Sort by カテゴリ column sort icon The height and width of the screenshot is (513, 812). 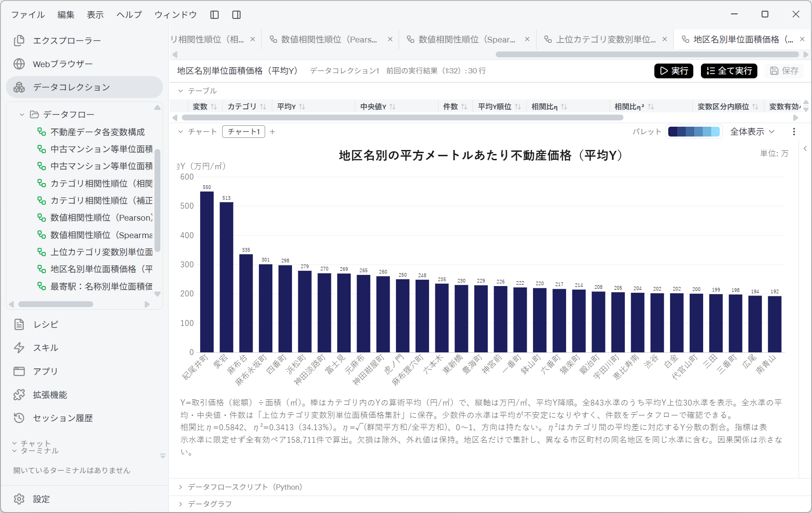(x=263, y=107)
